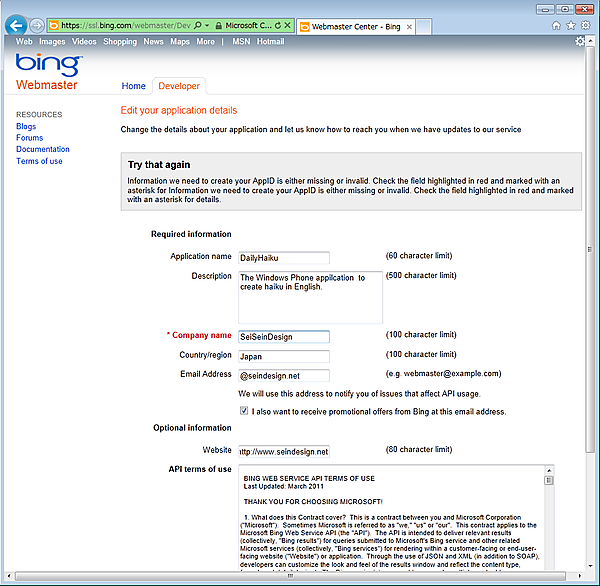Screen dimensions: 600x586
Task: Switch to the Home tab
Action: point(134,86)
